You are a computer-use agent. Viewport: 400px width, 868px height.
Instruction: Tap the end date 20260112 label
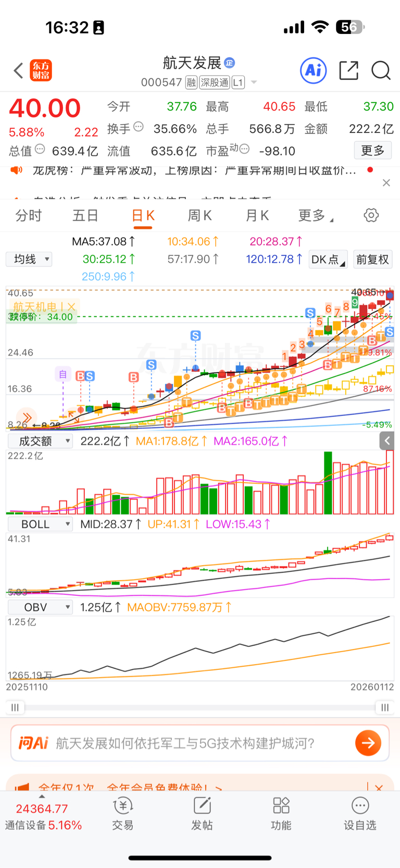click(x=372, y=687)
